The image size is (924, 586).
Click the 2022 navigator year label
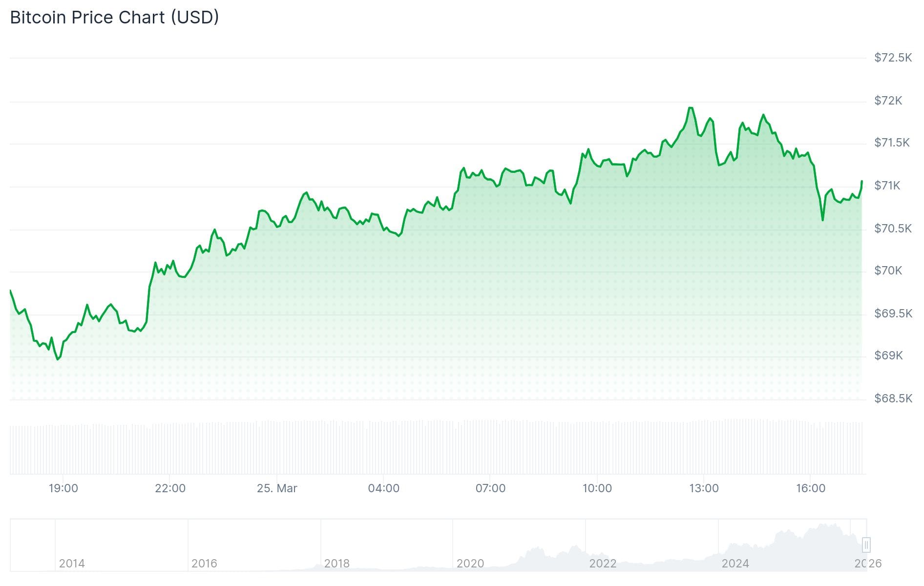(x=603, y=564)
